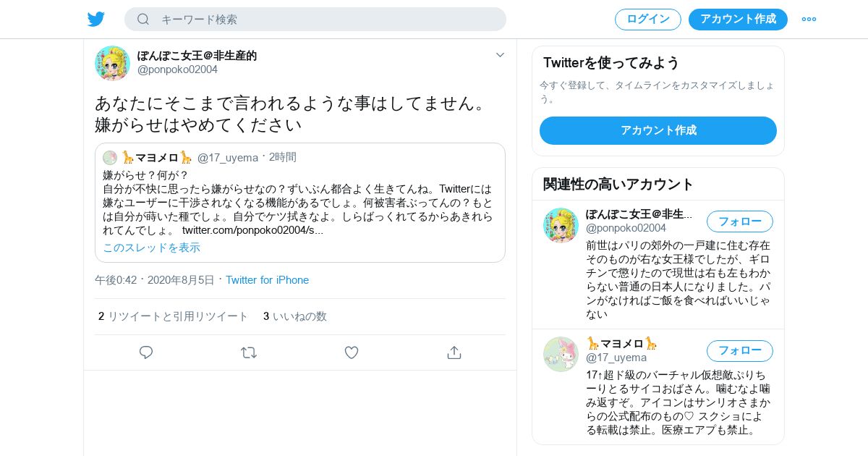This screenshot has height=456, width=868.
Task: View リツイートと引用リツイート count
Action: click(173, 316)
